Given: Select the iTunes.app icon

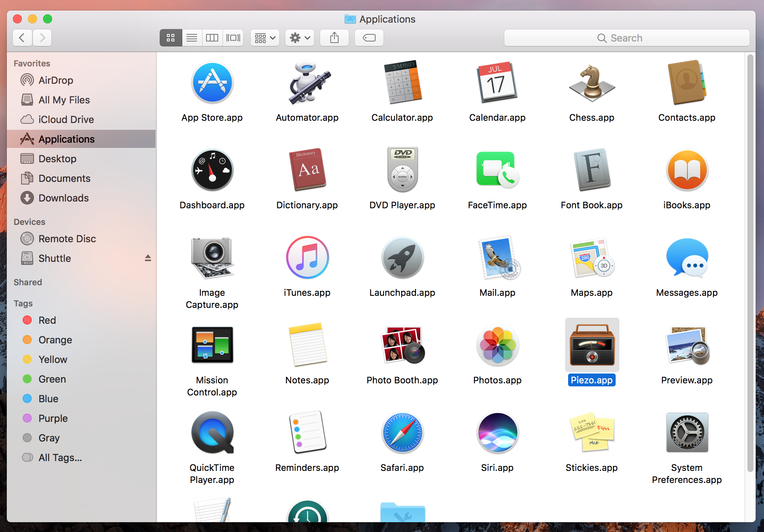Looking at the screenshot, I should pos(307,257).
